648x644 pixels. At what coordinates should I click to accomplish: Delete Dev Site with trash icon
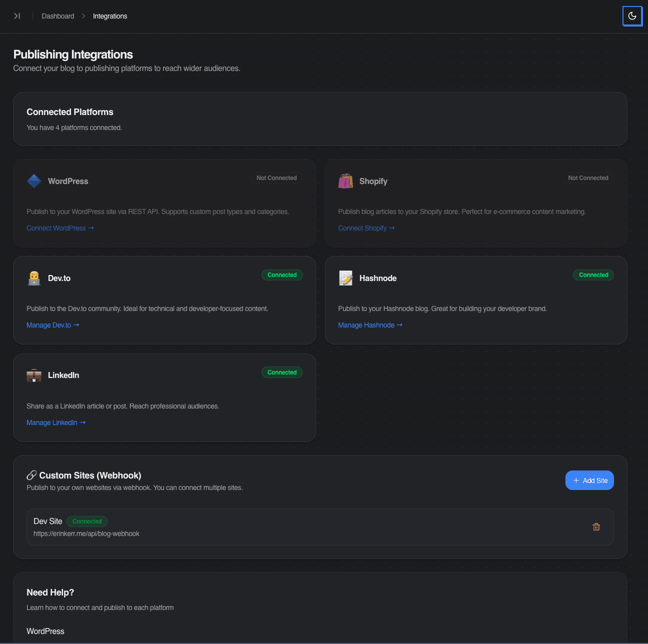pos(596,527)
